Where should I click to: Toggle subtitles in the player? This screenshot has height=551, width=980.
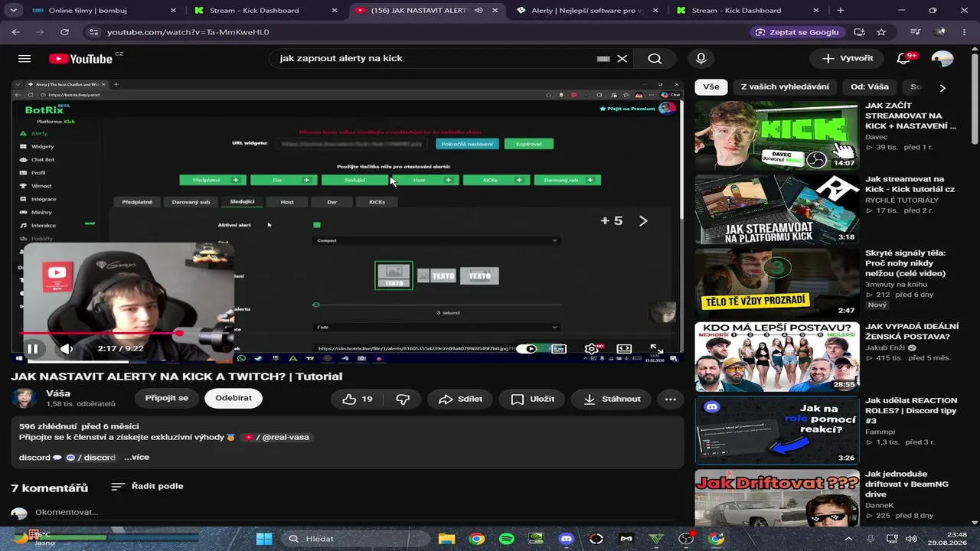tap(559, 349)
